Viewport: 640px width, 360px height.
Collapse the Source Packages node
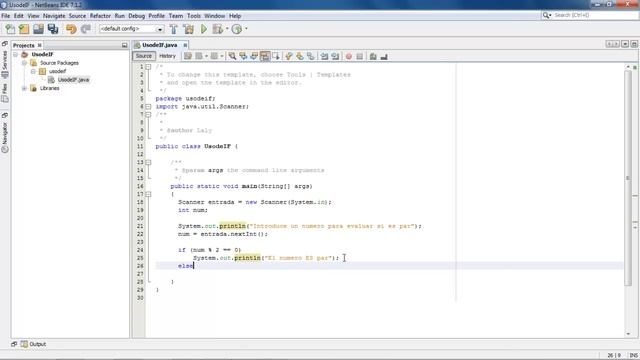(24, 63)
